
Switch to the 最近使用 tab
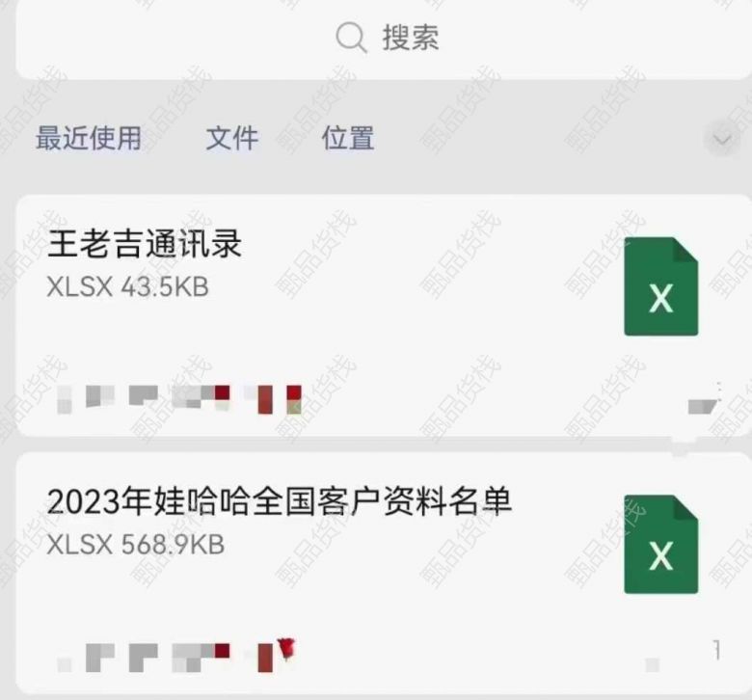click(89, 138)
